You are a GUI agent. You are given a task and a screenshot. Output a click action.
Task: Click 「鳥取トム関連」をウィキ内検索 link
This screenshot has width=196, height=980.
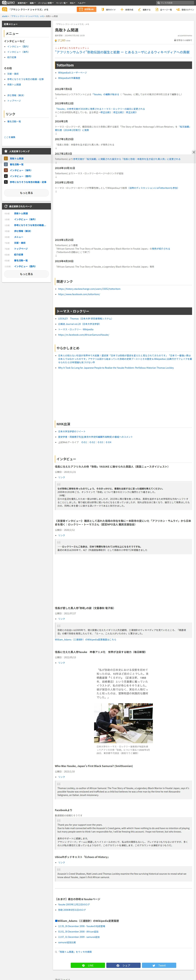tap(75, 952)
